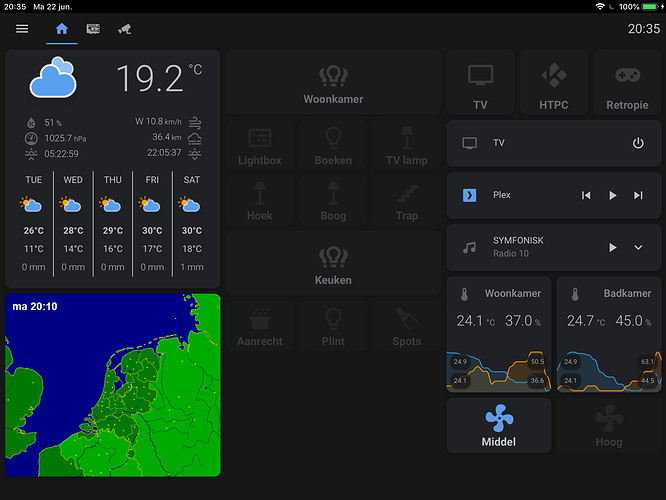Open visibility 36.4 km reading

tap(166, 137)
